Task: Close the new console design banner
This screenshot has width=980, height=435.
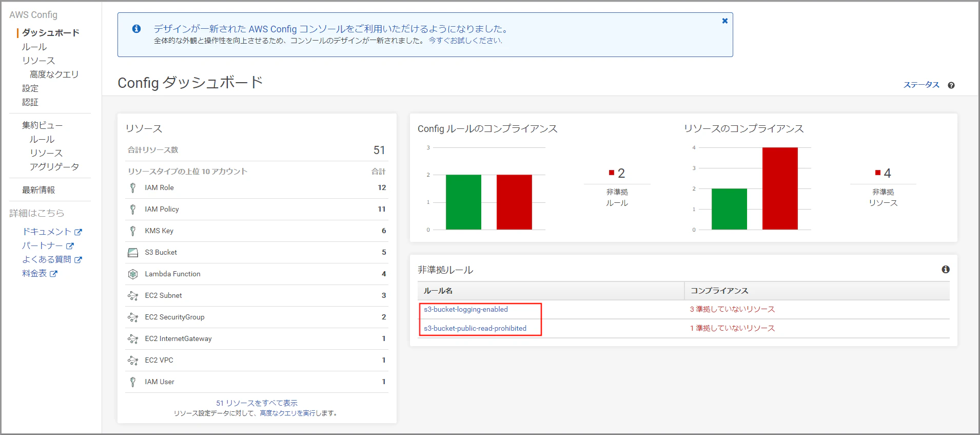Action: (724, 21)
